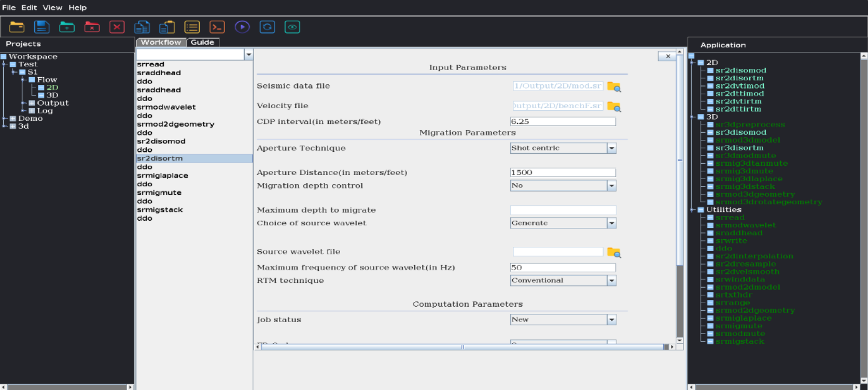
Task: Select sr2dttirtm in Application tree
Action: pyautogui.click(x=738, y=109)
